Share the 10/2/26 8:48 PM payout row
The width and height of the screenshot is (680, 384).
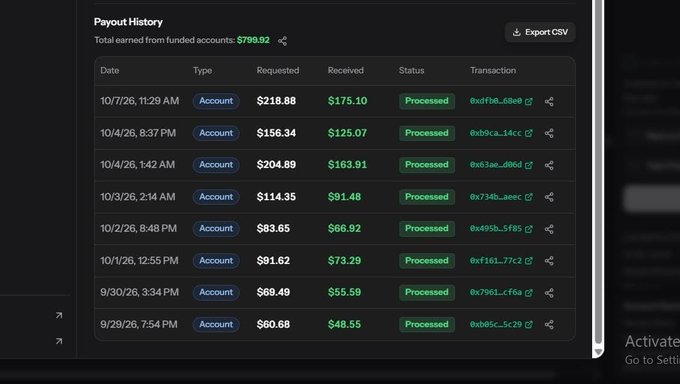coord(549,229)
